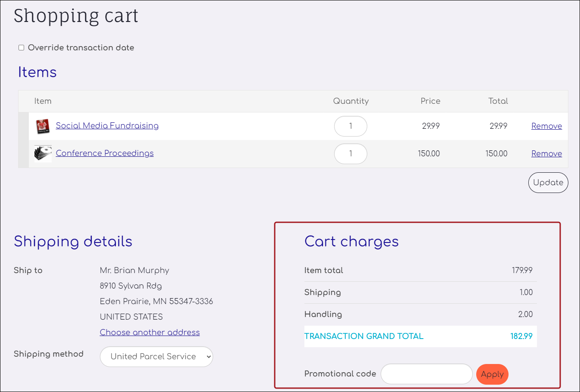Click the Shipping method label
The width and height of the screenshot is (580, 392).
coord(49,354)
